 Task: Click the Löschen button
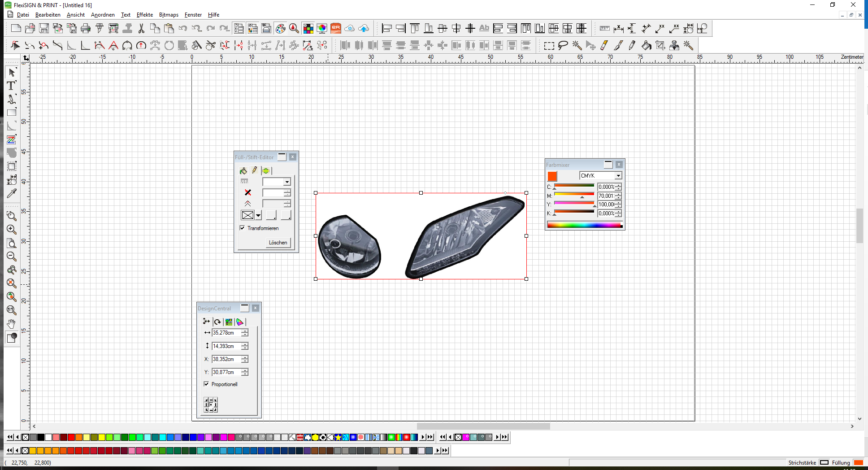[278, 243]
